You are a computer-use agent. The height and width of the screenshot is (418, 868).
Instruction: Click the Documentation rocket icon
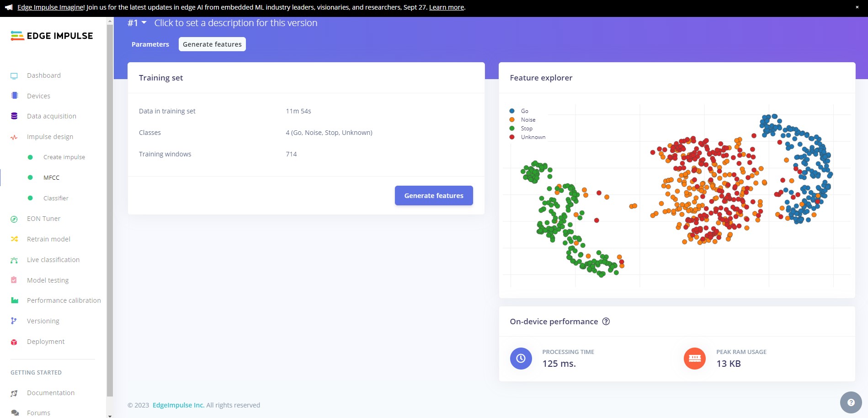tap(14, 393)
